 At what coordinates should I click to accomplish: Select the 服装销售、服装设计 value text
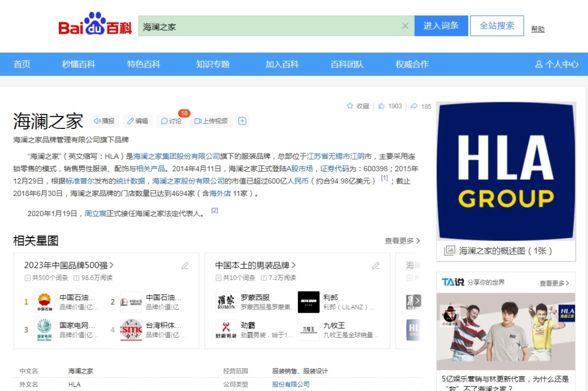click(300, 371)
